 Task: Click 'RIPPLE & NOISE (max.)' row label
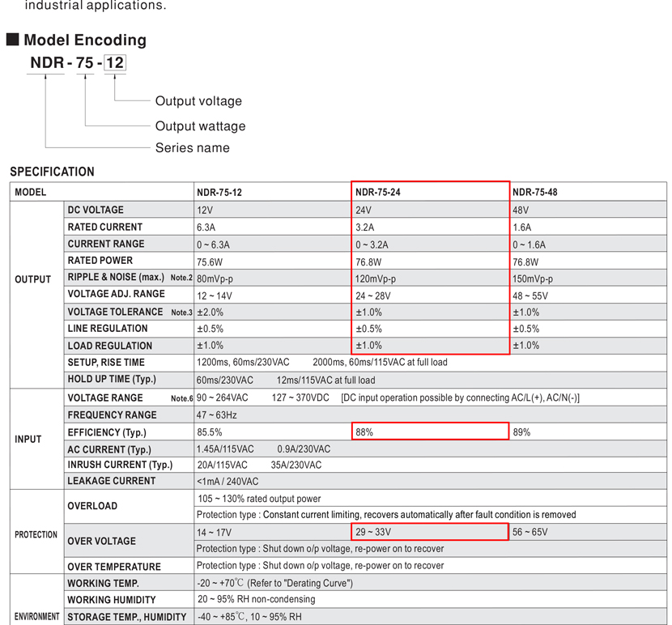click(116, 278)
